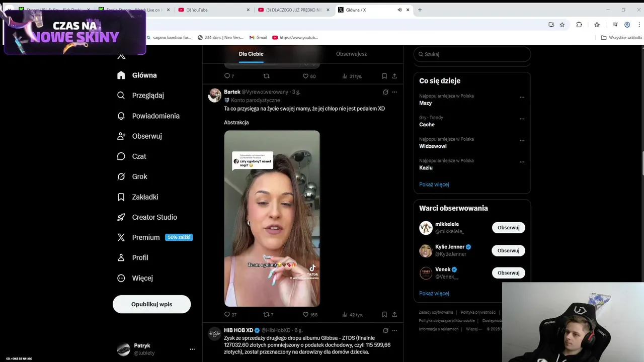Screen dimensions: 644x362
Task: Open Obserwuj in the sidebar
Action: coord(139,136)
